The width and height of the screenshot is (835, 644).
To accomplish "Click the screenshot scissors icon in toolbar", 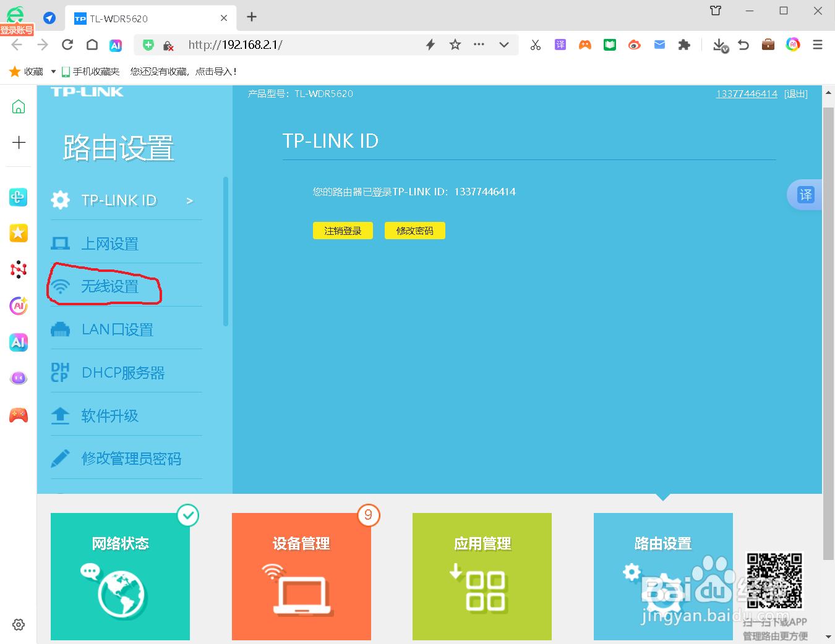I will coord(534,44).
